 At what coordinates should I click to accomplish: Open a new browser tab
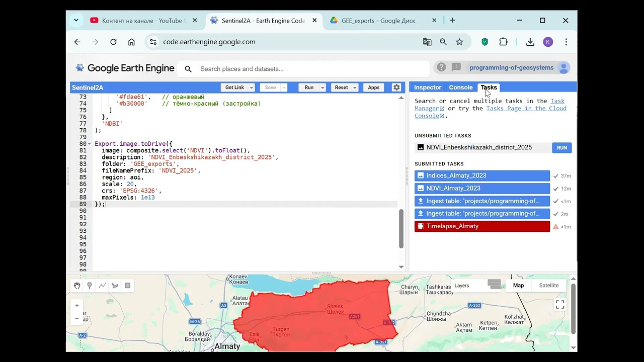(452, 21)
